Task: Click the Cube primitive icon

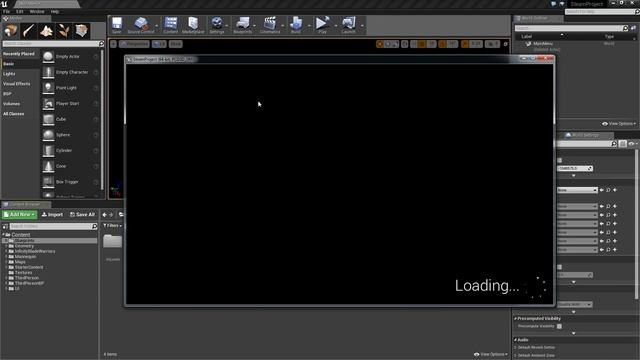Action: [x=48, y=119]
